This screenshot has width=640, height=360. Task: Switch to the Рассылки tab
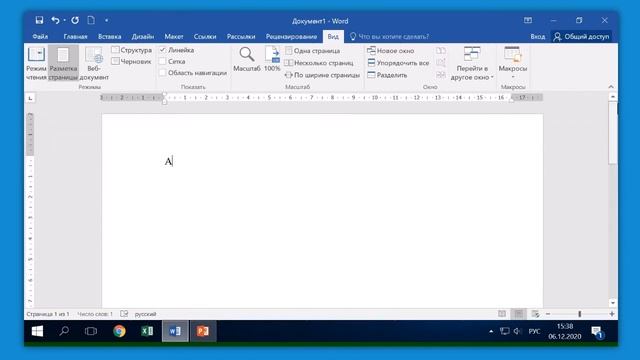(241, 36)
